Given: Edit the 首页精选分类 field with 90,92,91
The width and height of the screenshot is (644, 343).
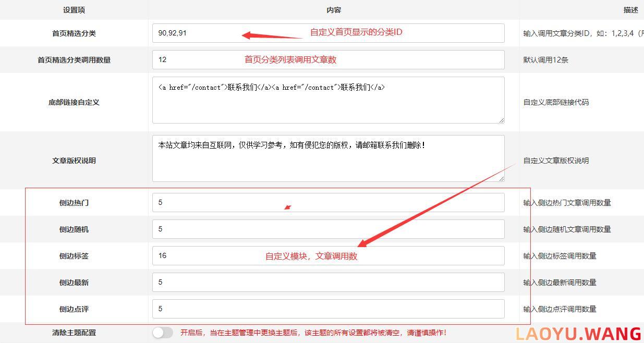Looking at the screenshot, I should [x=329, y=33].
